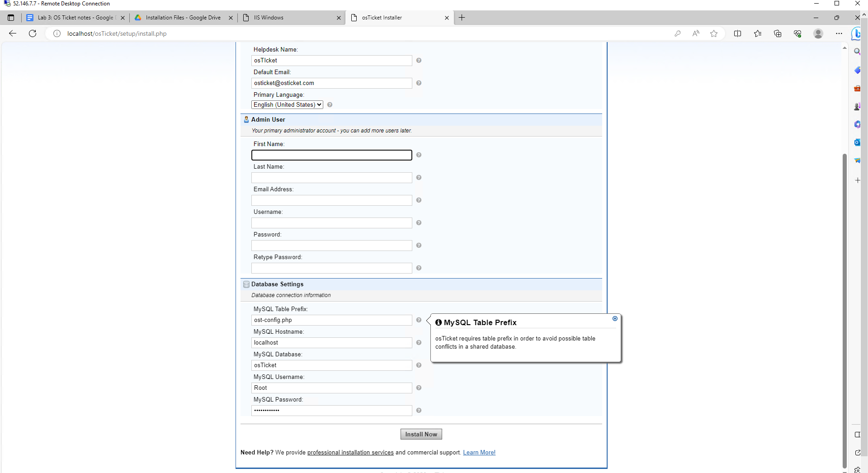
Task: Focus the First Name field
Action: point(331,155)
